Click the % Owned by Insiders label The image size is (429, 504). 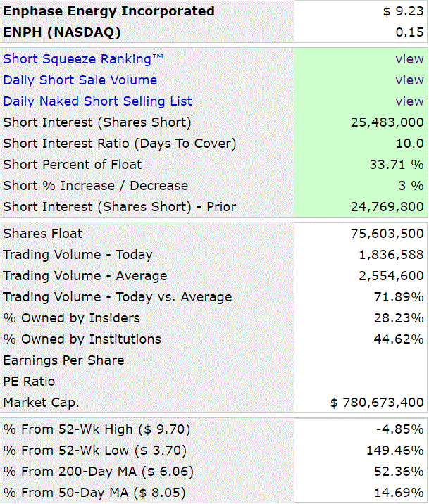[x=72, y=318]
